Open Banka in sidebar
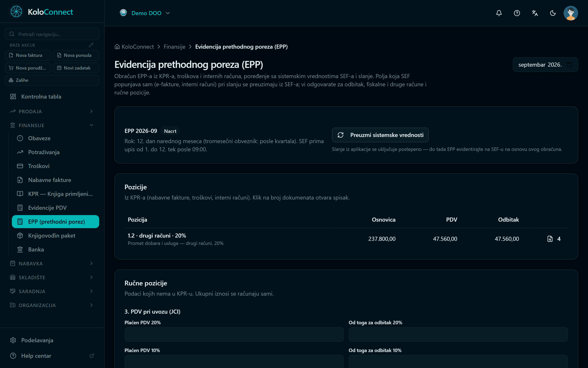This screenshot has height=368, width=588. (55, 249)
